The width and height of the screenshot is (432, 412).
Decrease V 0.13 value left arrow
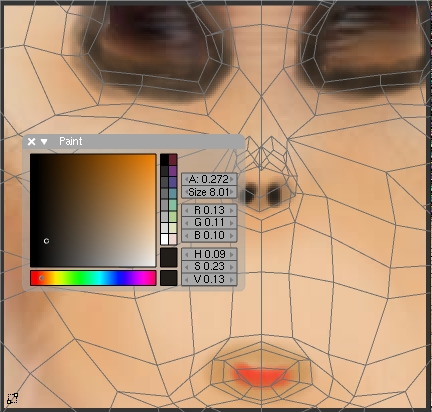[186, 279]
